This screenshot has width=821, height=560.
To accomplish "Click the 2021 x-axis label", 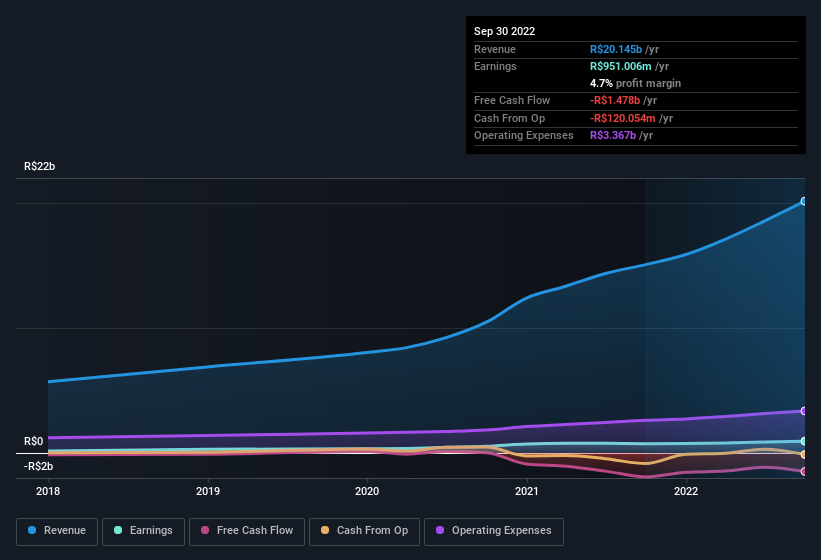I will click(527, 491).
